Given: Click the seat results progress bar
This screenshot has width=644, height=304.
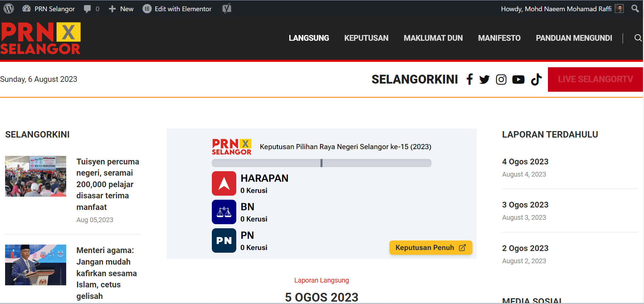Looking at the screenshot, I should 321,163.
